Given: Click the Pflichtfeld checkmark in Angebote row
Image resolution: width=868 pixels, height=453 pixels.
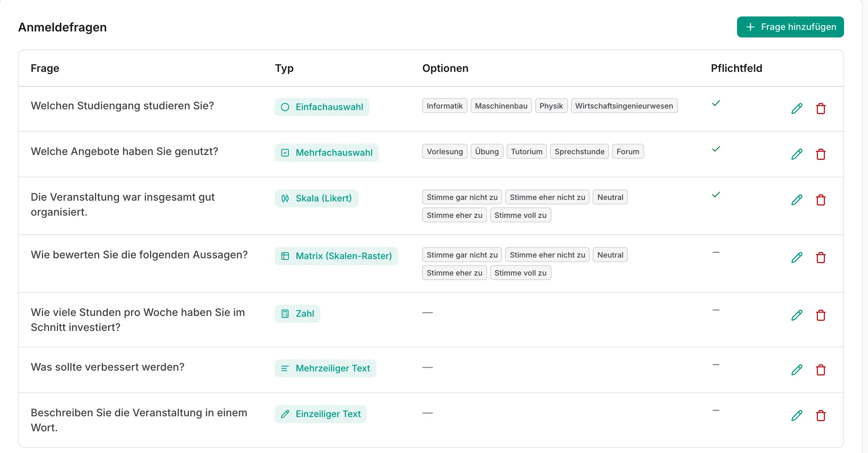Looking at the screenshot, I should [x=716, y=149].
